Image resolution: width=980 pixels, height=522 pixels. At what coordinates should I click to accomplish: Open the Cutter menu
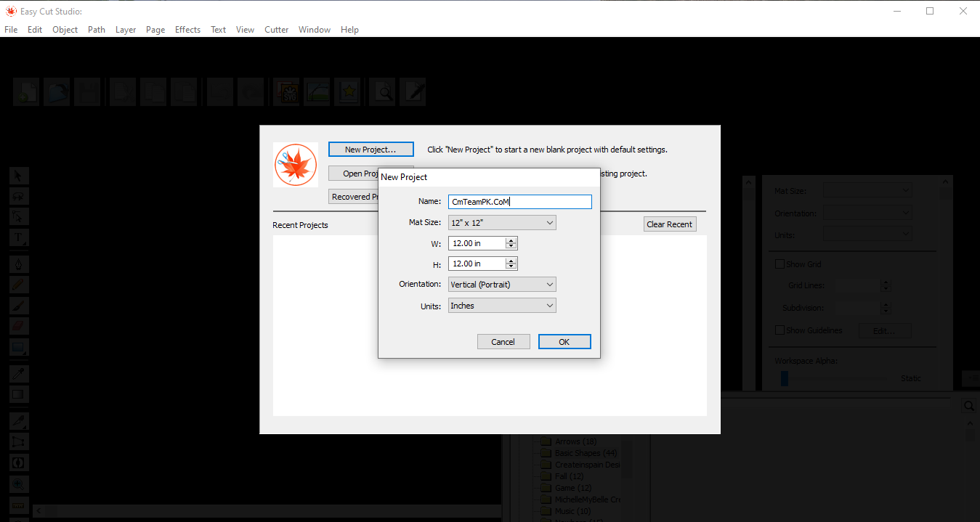pyautogui.click(x=276, y=30)
